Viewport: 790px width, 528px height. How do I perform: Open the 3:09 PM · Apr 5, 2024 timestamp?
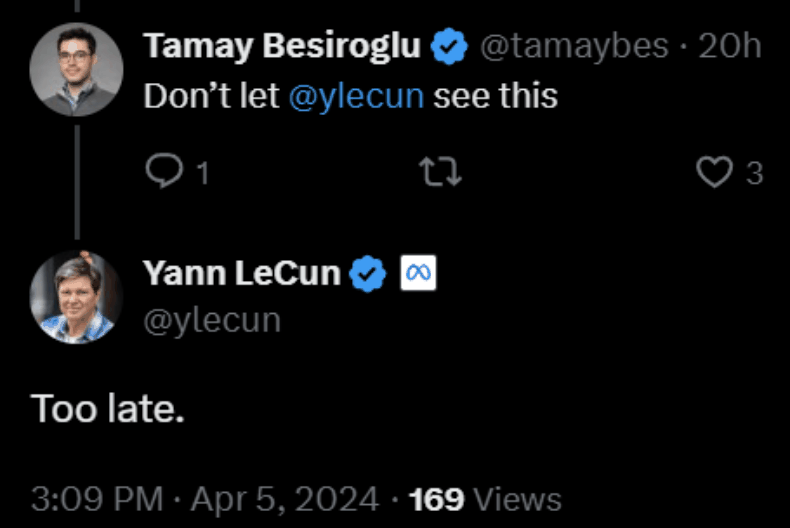click(x=205, y=499)
